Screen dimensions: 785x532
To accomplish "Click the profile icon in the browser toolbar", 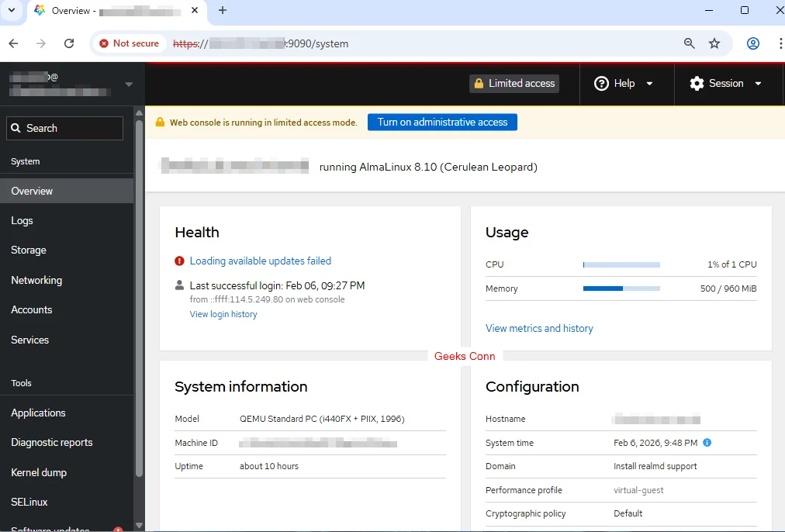I will [752, 43].
